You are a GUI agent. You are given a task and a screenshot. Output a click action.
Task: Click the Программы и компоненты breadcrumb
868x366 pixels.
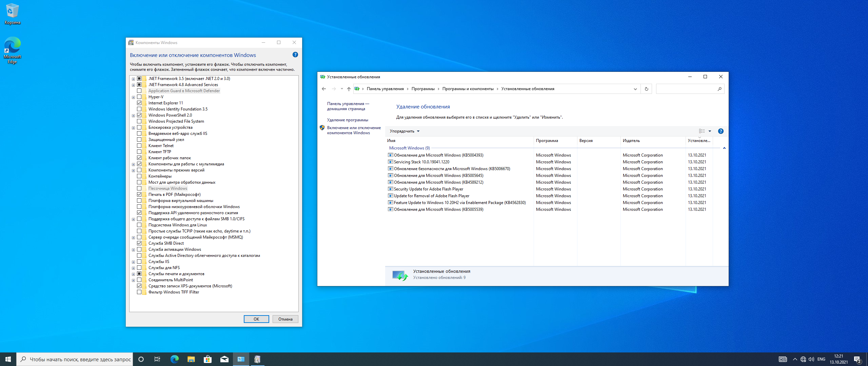468,89
